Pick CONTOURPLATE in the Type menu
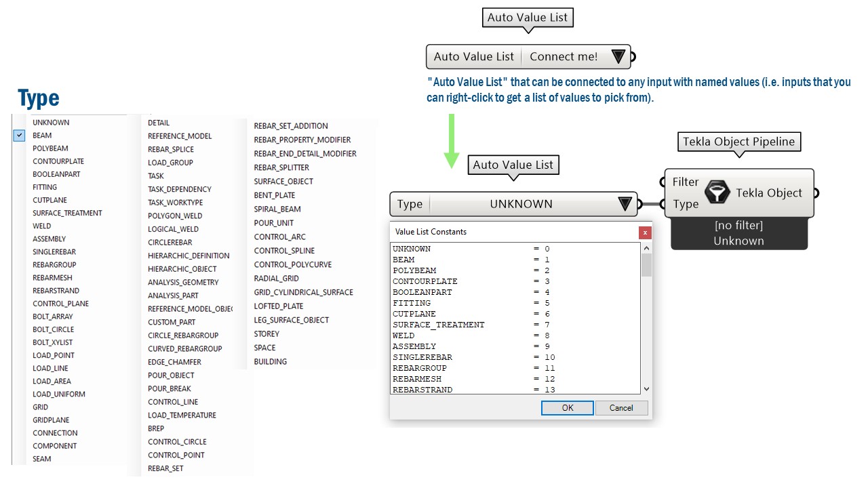868x488 pixels. pyautogui.click(x=58, y=161)
